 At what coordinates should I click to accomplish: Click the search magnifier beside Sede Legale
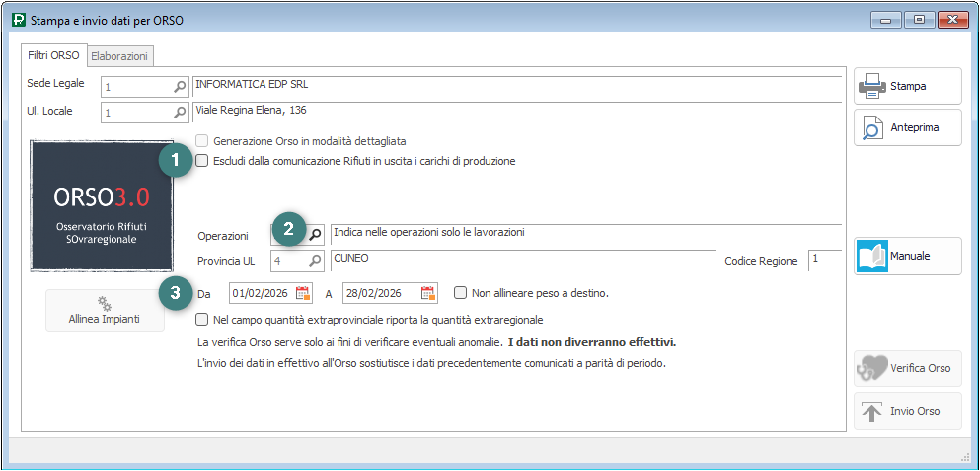[x=180, y=87]
